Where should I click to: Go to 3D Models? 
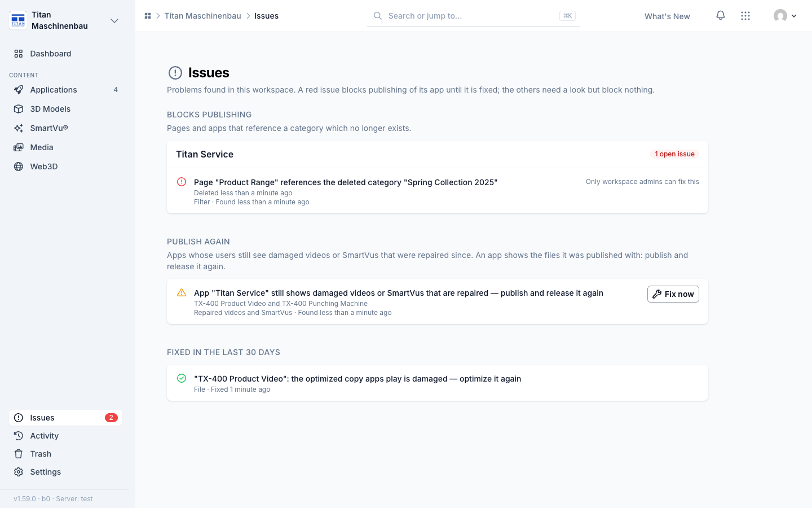[x=65, y=109]
